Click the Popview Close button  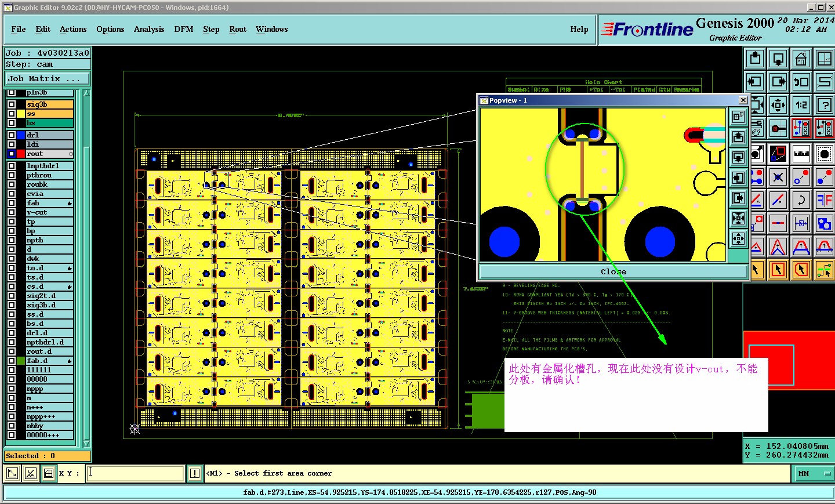pyautogui.click(x=613, y=272)
